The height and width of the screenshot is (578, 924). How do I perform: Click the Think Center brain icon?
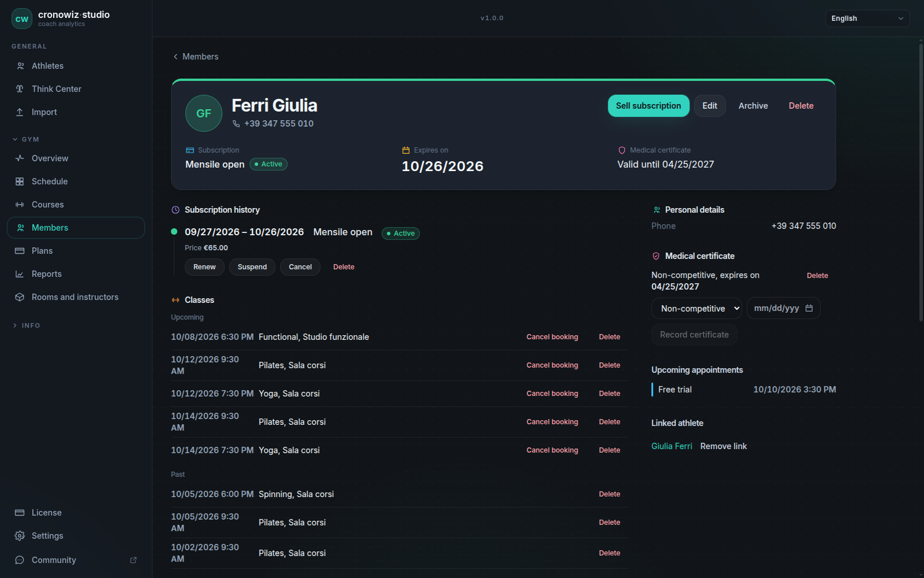tap(20, 89)
